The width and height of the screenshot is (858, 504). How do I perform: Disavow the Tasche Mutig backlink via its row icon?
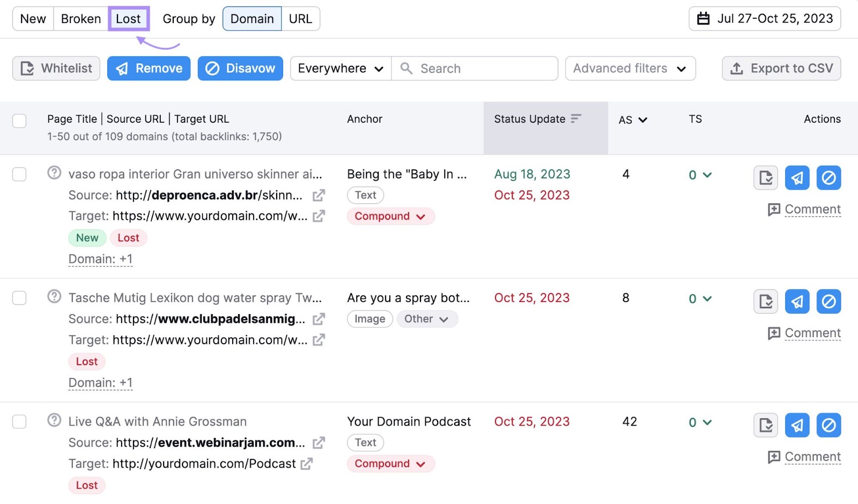(829, 301)
